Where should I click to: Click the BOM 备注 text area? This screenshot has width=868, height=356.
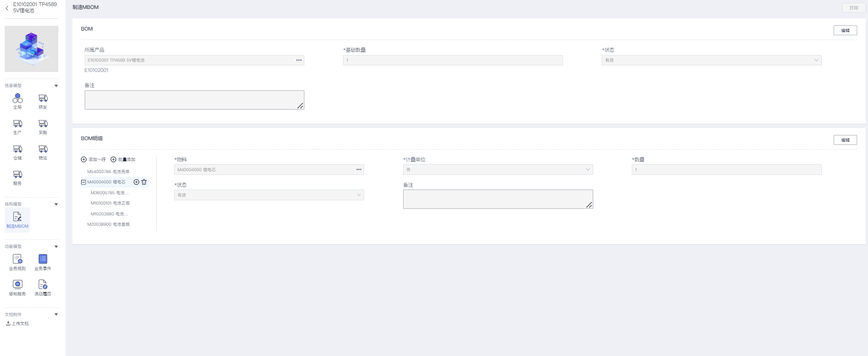pyautogui.click(x=194, y=100)
